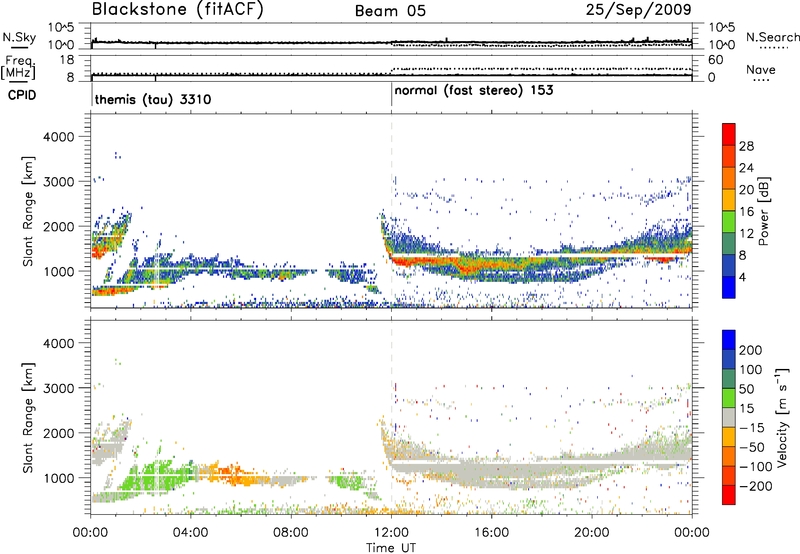The width and height of the screenshot is (800, 554).
Task: Click the 'Time UT' axis label
Action: click(391, 548)
